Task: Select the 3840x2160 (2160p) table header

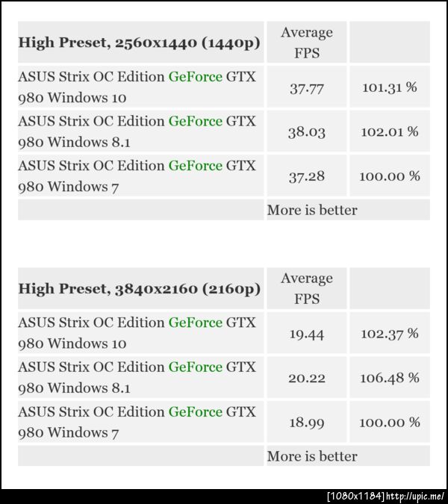Action: tap(140, 288)
